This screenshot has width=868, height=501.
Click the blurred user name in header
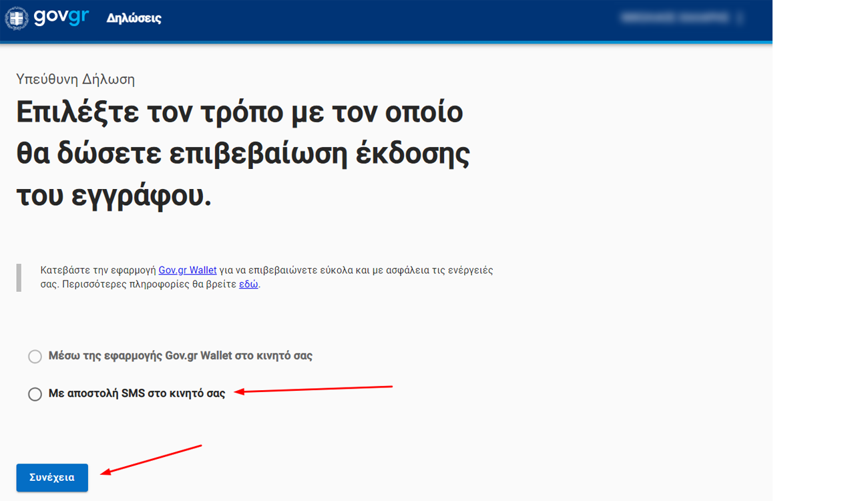(x=673, y=18)
